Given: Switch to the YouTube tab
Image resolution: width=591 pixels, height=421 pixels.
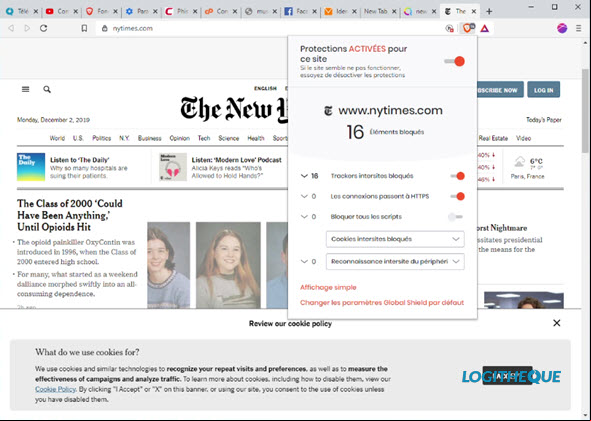Looking at the screenshot, I should pos(61,11).
